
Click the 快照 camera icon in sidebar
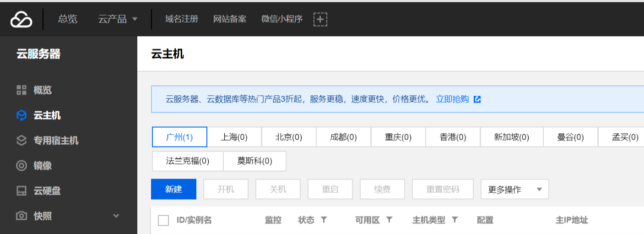(22, 216)
